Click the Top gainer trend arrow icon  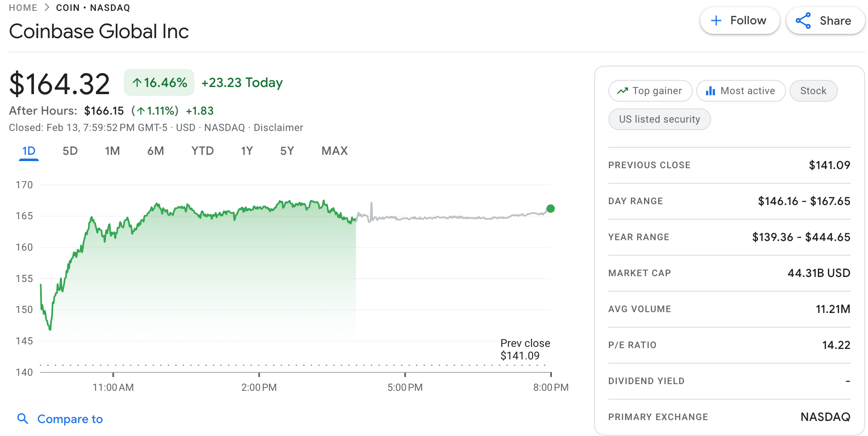point(623,91)
